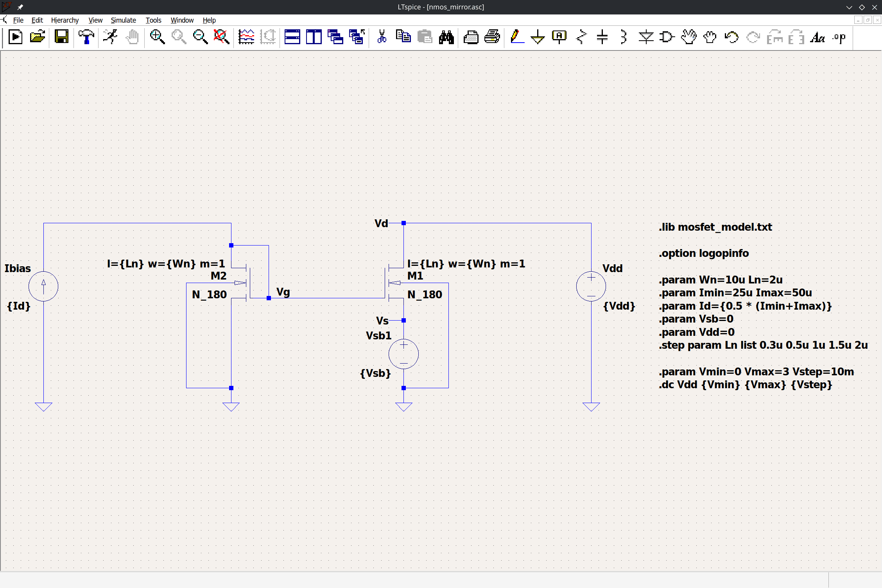This screenshot has width=882, height=588.
Task: Click the binoculars Find icon
Action: (446, 37)
